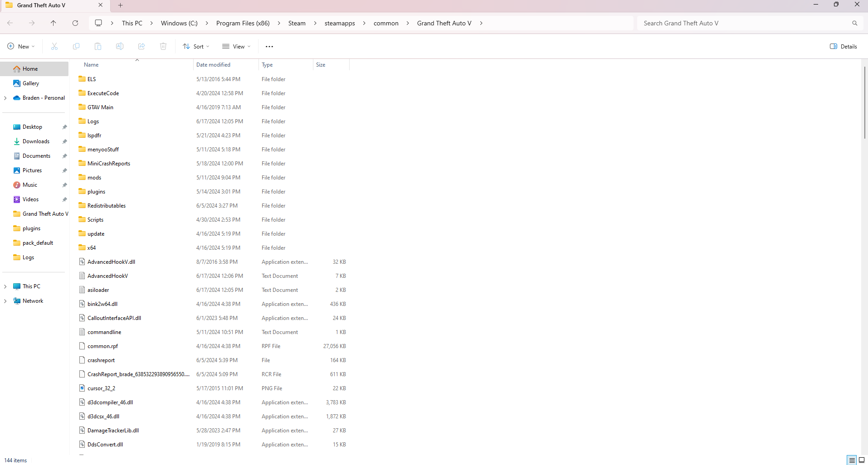The width and height of the screenshot is (868, 465).
Task: Click Program Files (x86) breadcrumb
Action: tap(243, 23)
